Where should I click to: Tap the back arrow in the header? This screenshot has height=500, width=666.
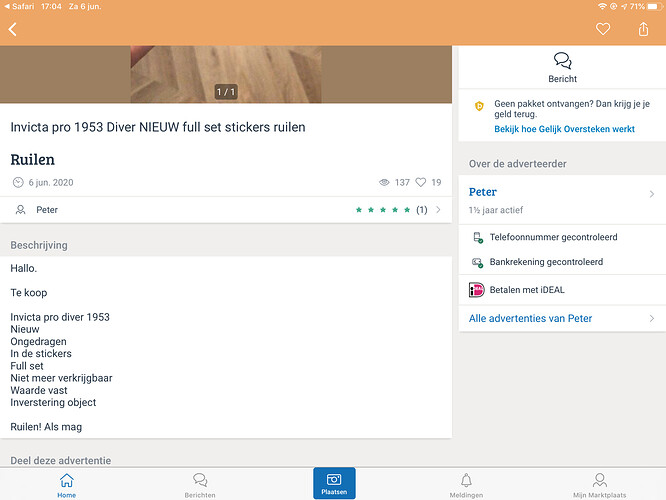click(x=13, y=29)
